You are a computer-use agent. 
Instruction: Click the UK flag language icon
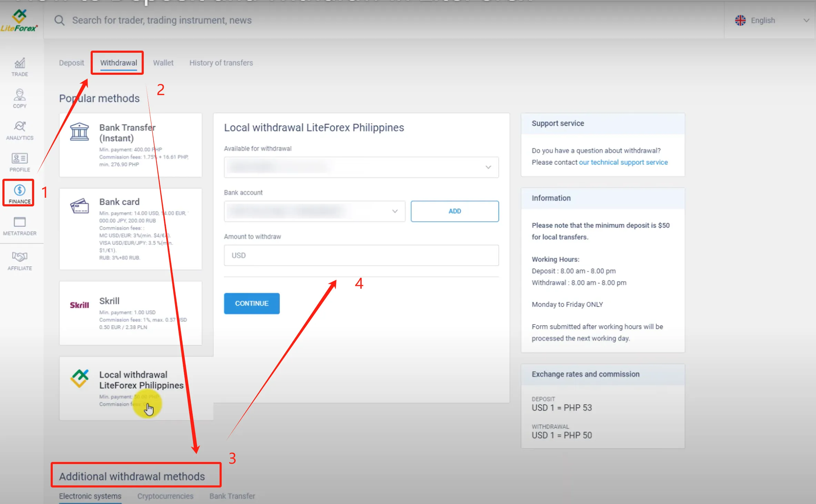(740, 20)
